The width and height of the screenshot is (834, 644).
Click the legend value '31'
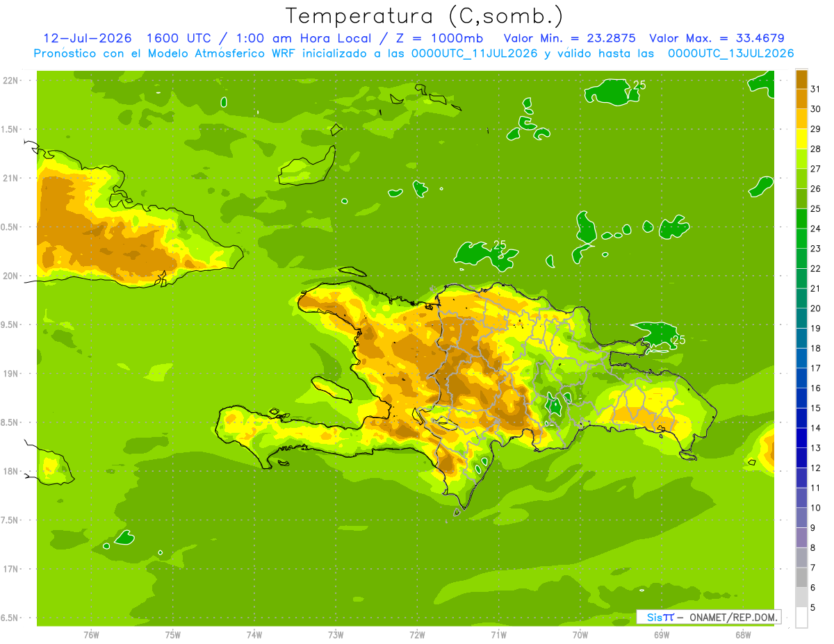tap(816, 89)
